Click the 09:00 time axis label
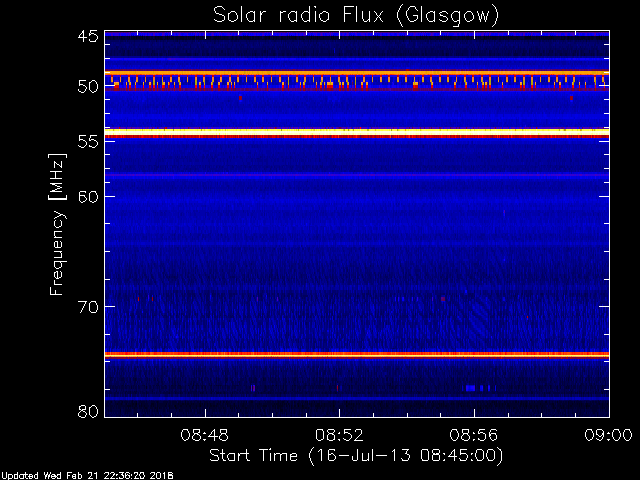 607,436
